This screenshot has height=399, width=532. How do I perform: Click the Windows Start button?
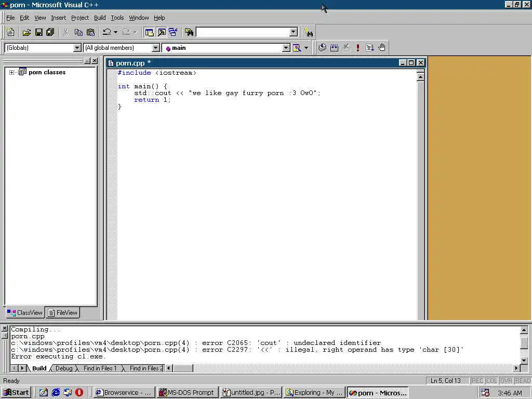(16, 393)
